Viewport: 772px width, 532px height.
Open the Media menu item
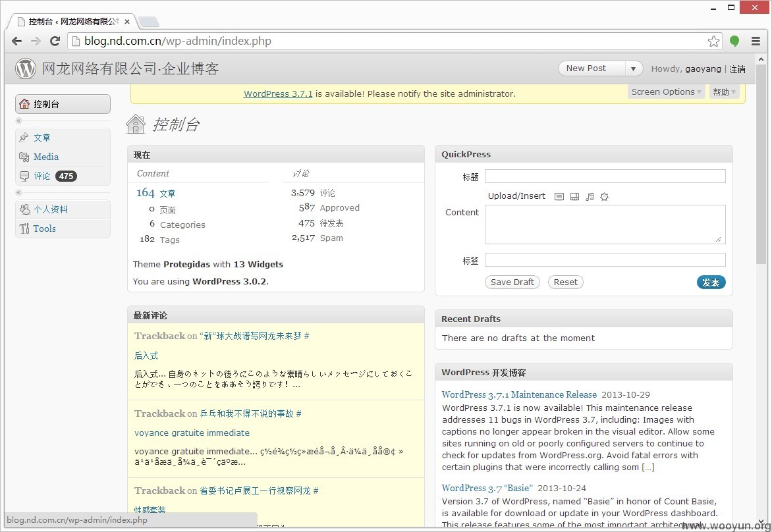tap(63, 157)
